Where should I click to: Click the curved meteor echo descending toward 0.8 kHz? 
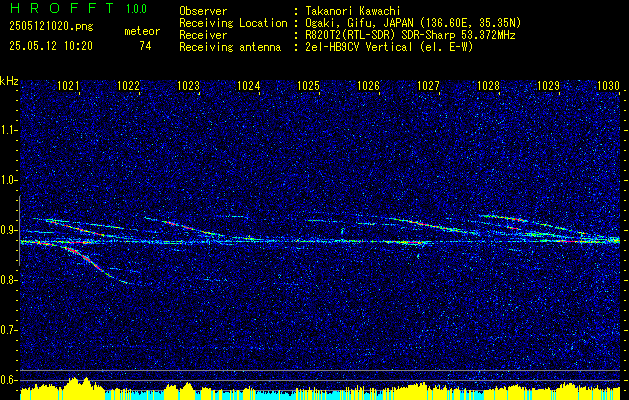coord(93,263)
